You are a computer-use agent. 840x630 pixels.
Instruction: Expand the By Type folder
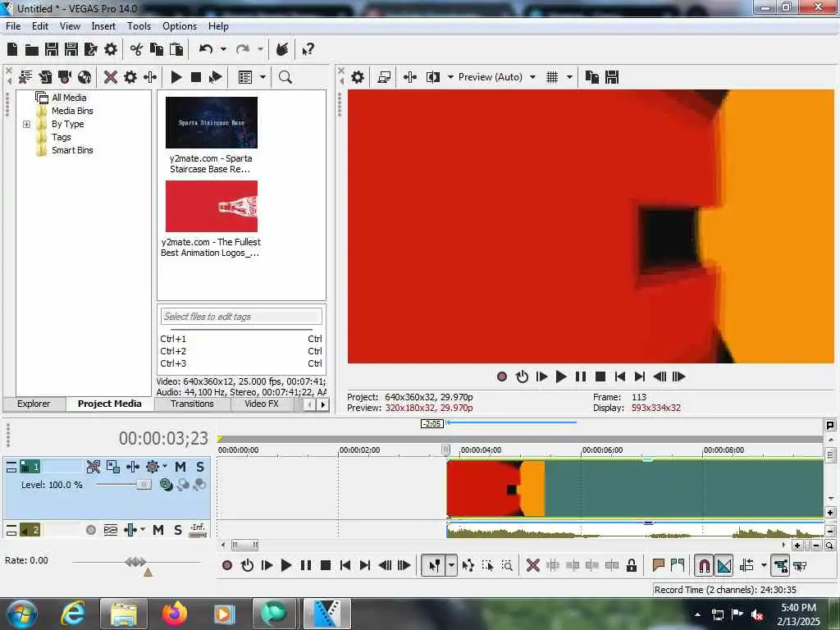click(27, 125)
